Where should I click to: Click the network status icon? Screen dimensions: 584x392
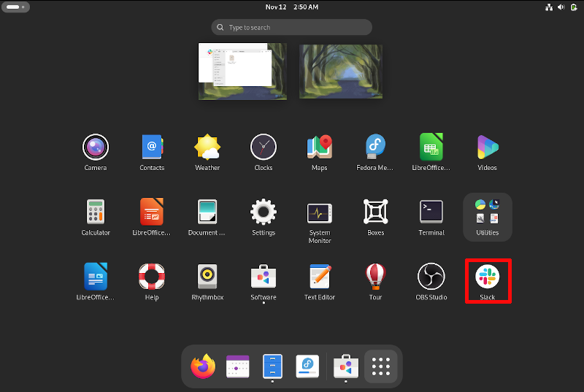(x=549, y=7)
